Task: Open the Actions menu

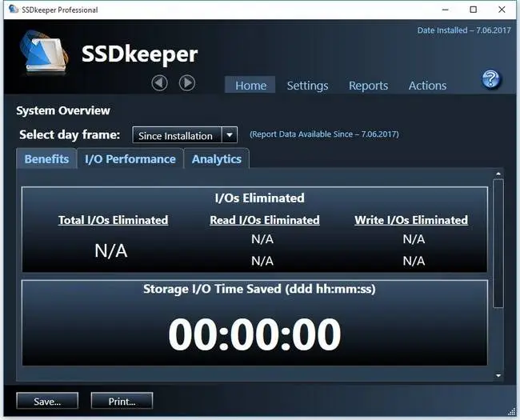Action: tap(427, 86)
